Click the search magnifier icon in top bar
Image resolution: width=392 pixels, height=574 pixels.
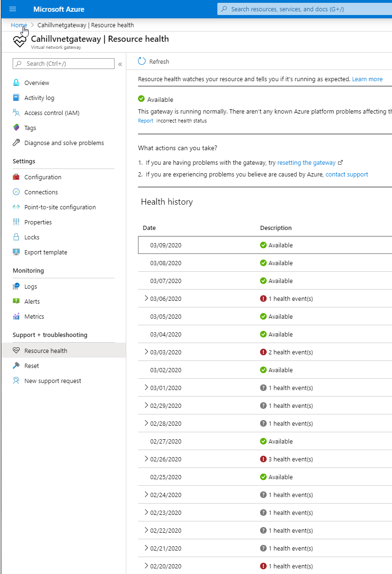pyautogui.click(x=224, y=9)
